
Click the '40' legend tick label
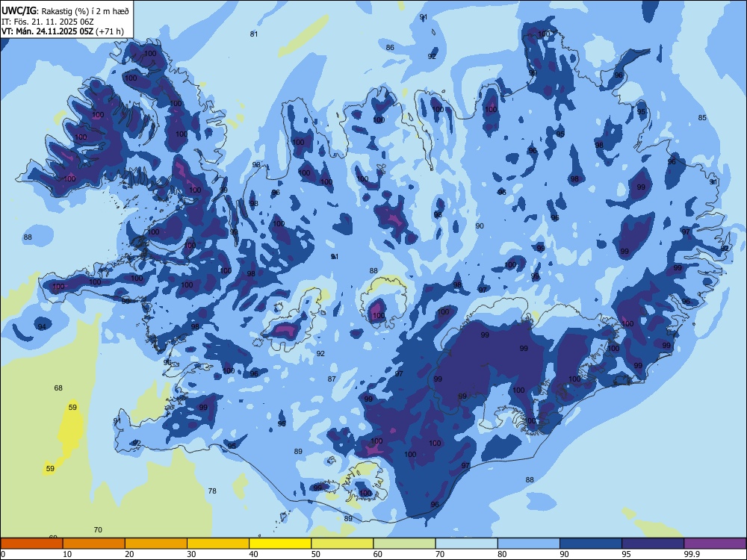253,554
